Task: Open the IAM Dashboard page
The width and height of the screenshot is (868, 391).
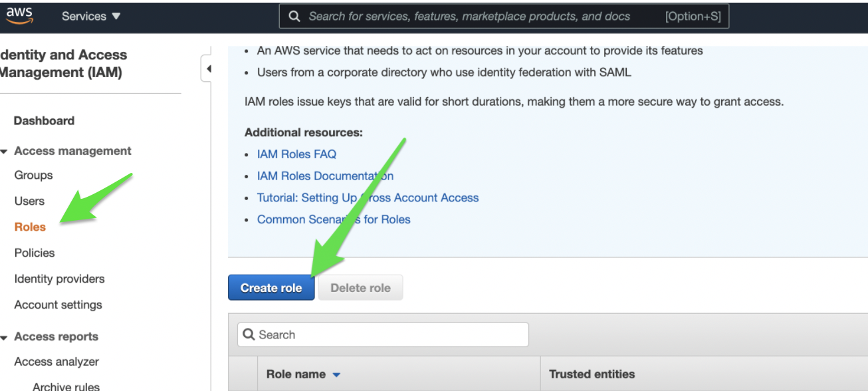Action: [44, 120]
